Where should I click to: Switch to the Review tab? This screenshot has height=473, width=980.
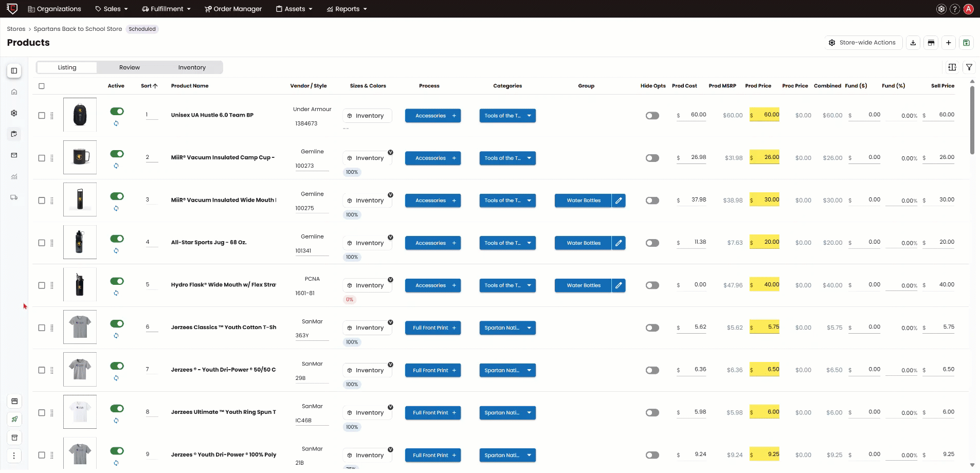(130, 67)
